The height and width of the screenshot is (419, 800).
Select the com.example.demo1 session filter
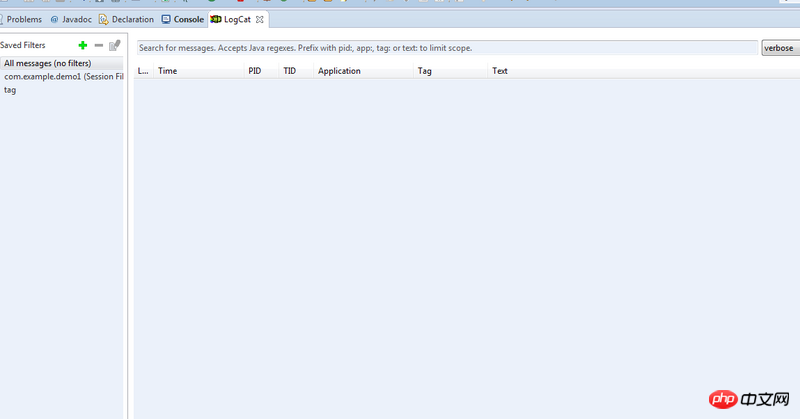pyautogui.click(x=62, y=77)
